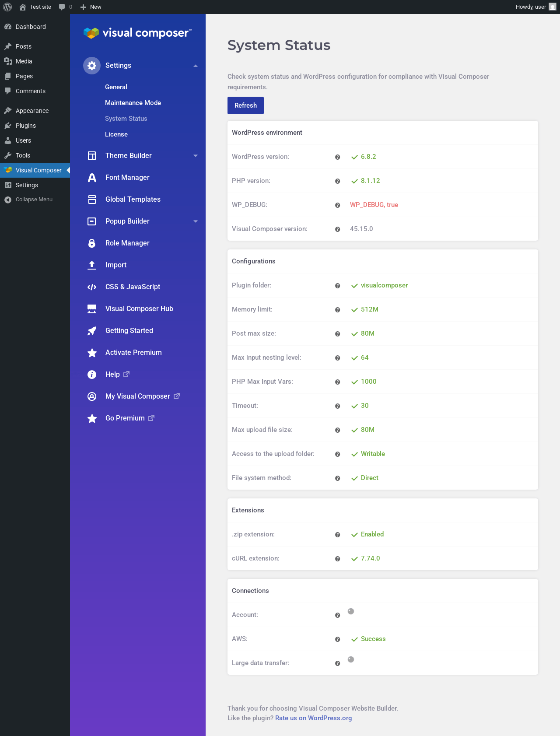Screen dimensions: 560x736
Task: Open Media in WordPress sidebar
Action: [35, 61]
